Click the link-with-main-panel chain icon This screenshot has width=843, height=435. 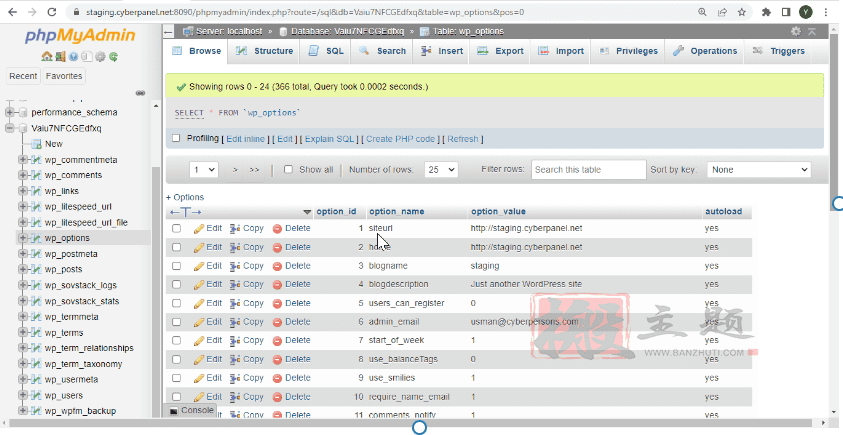140,93
